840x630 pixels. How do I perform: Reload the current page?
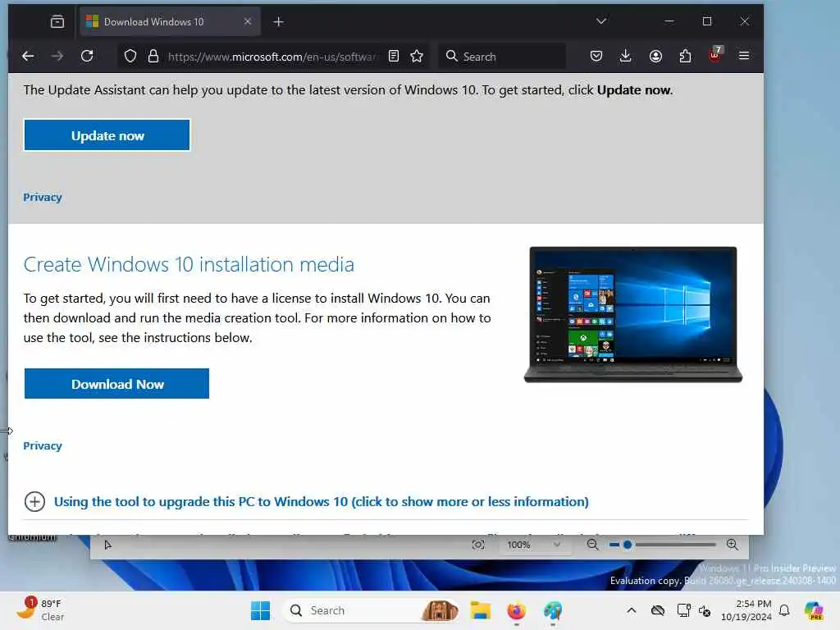pyautogui.click(x=87, y=56)
